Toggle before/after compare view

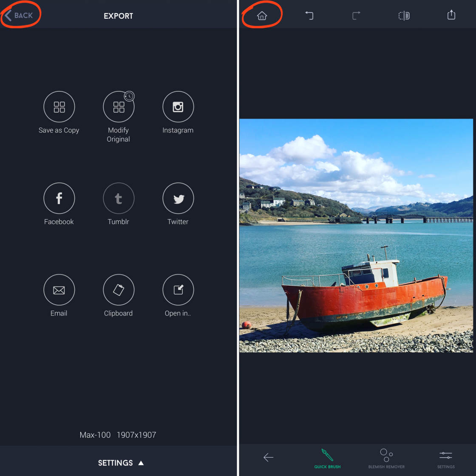click(x=404, y=16)
